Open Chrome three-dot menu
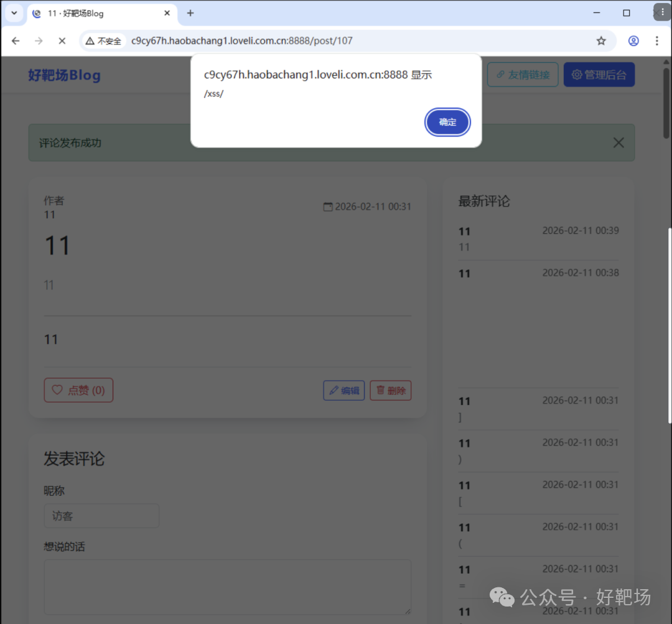 tap(656, 40)
